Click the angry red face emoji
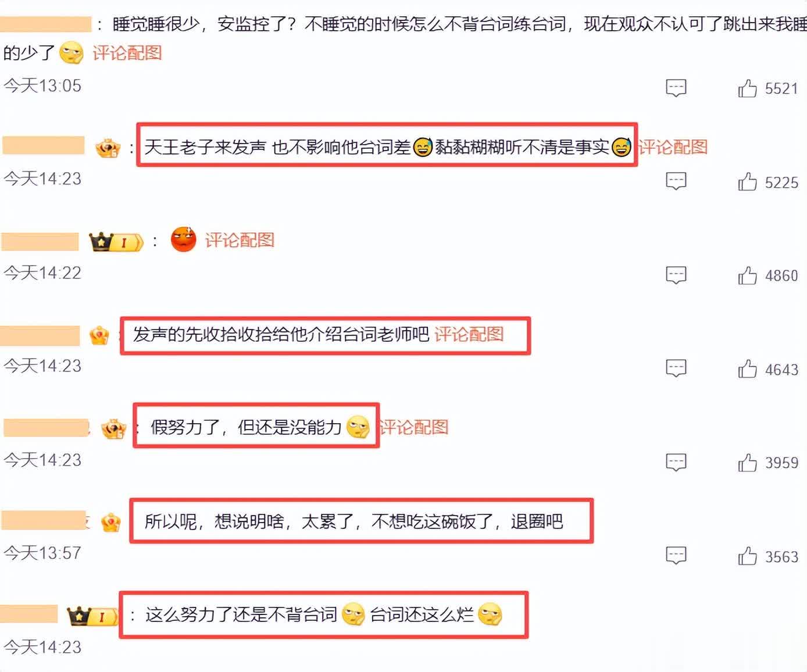Image resolution: width=807 pixels, height=672 pixels. point(184,240)
